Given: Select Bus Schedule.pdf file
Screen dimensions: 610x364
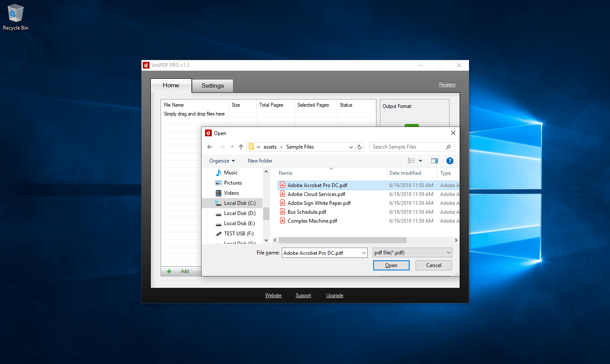Looking at the screenshot, I should pos(307,212).
